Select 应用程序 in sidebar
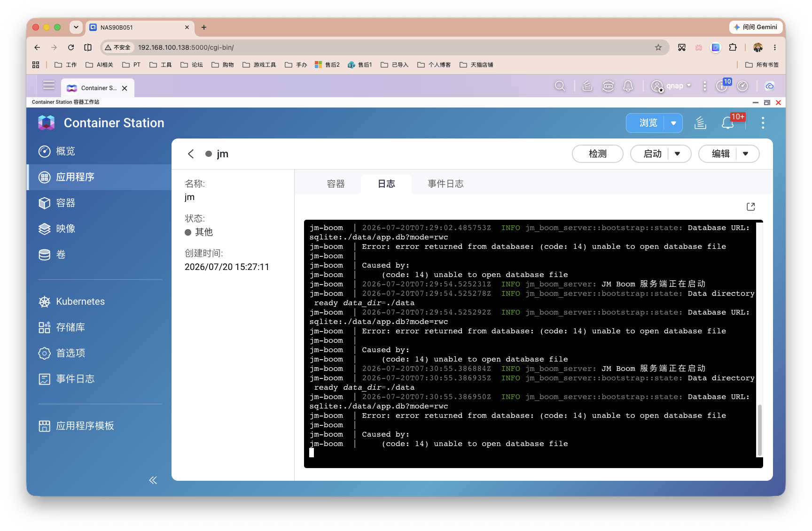812x531 pixels. (99, 177)
